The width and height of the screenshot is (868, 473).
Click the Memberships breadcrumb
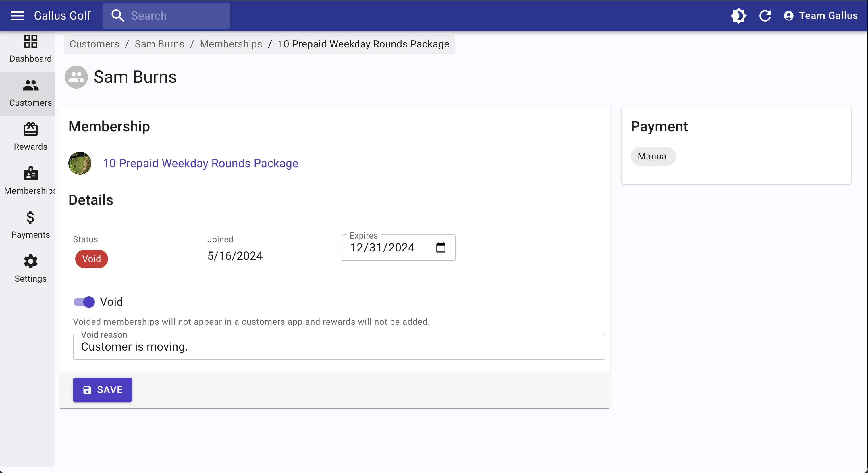click(x=231, y=44)
